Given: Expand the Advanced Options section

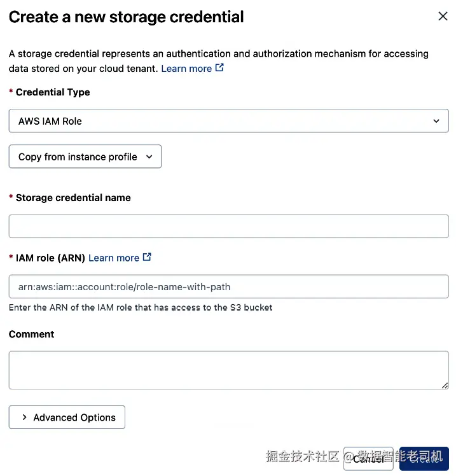Looking at the screenshot, I should 67,417.
